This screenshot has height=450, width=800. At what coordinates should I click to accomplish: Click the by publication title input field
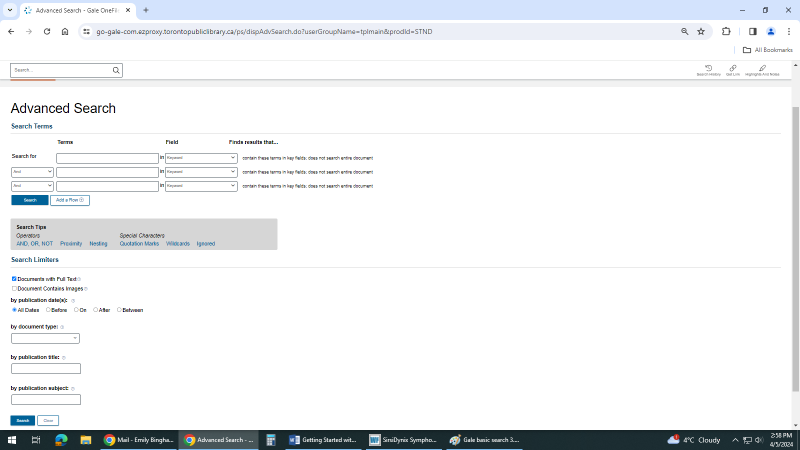point(45,369)
